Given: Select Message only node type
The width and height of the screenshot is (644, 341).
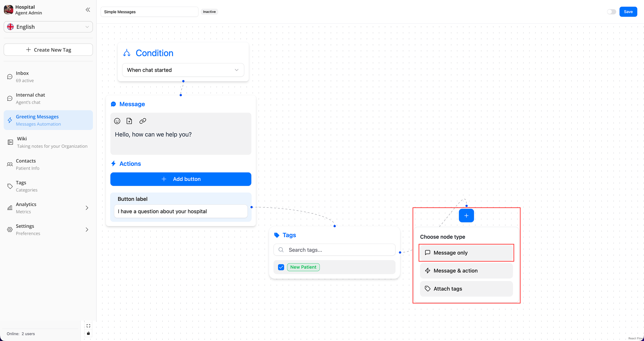Looking at the screenshot, I should [466, 253].
